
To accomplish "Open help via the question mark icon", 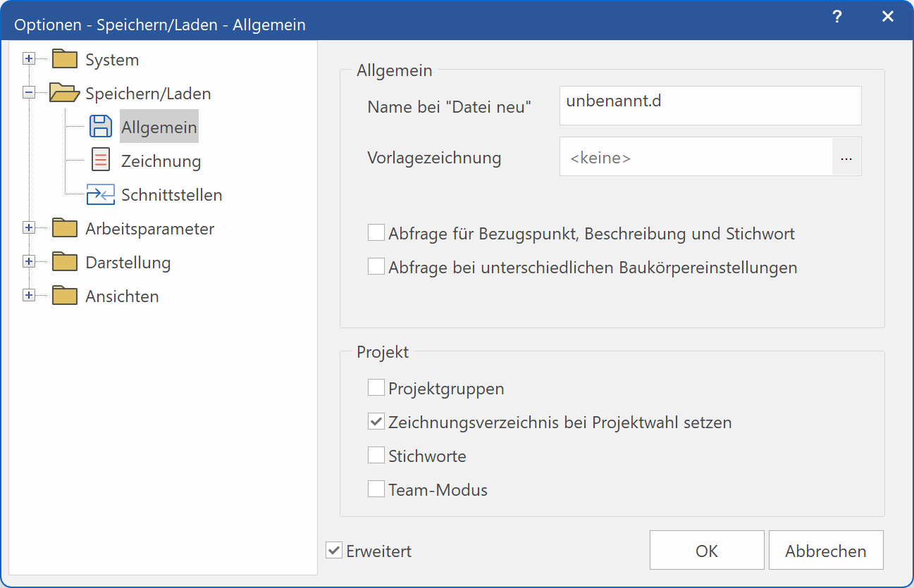I will click(836, 16).
